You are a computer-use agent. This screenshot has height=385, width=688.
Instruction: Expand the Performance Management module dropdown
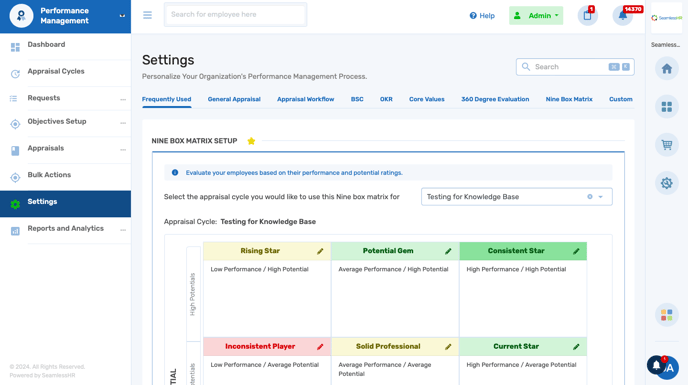[122, 16]
